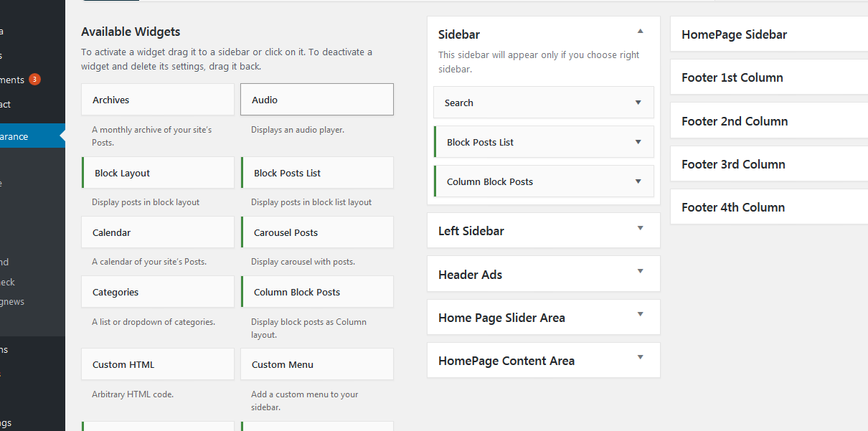Expand the Search widget dropdown arrow
The height and width of the screenshot is (431, 868).
pos(638,103)
